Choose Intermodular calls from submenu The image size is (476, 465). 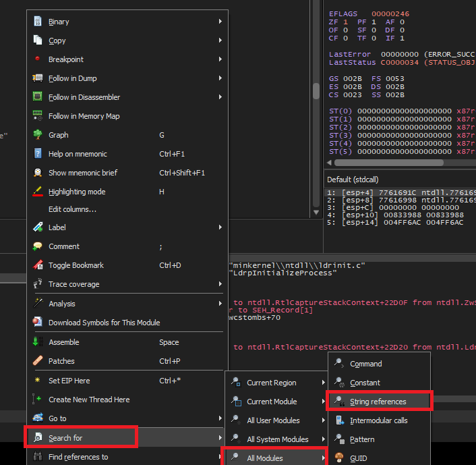(378, 420)
